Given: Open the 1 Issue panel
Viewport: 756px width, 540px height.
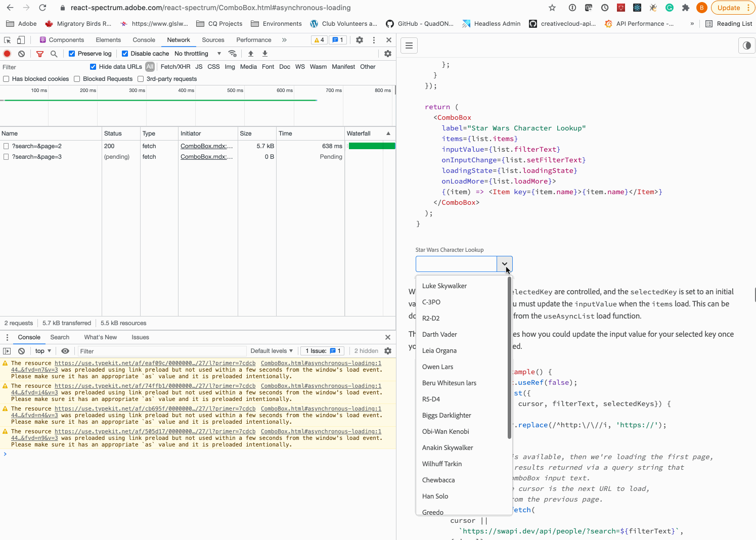Looking at the screenshot, I should coord(322,351).
